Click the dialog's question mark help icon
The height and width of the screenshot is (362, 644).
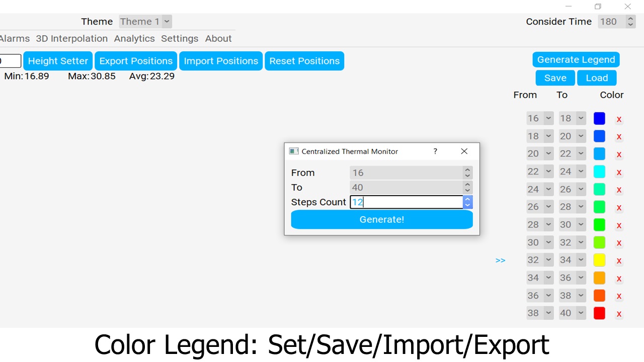click(x=435, y=151)
